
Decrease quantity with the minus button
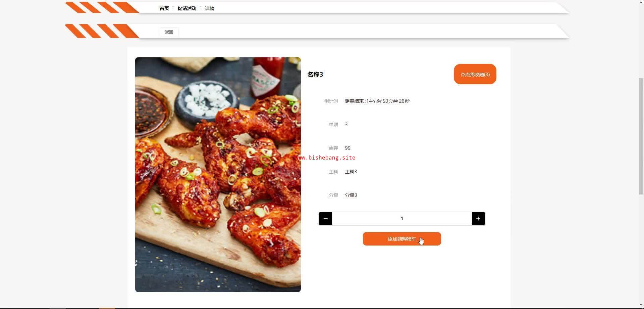click(x=325, y=219)
